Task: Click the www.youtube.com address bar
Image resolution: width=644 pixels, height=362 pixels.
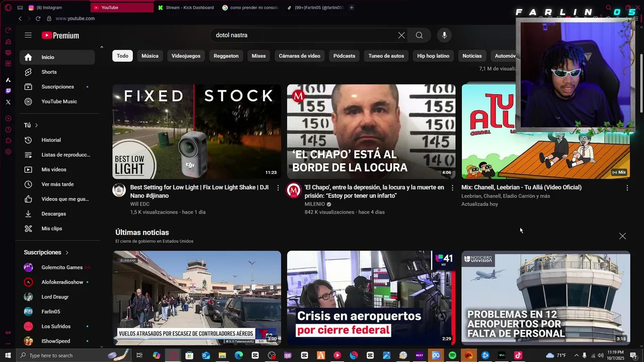Action: [x=75, y=19]
